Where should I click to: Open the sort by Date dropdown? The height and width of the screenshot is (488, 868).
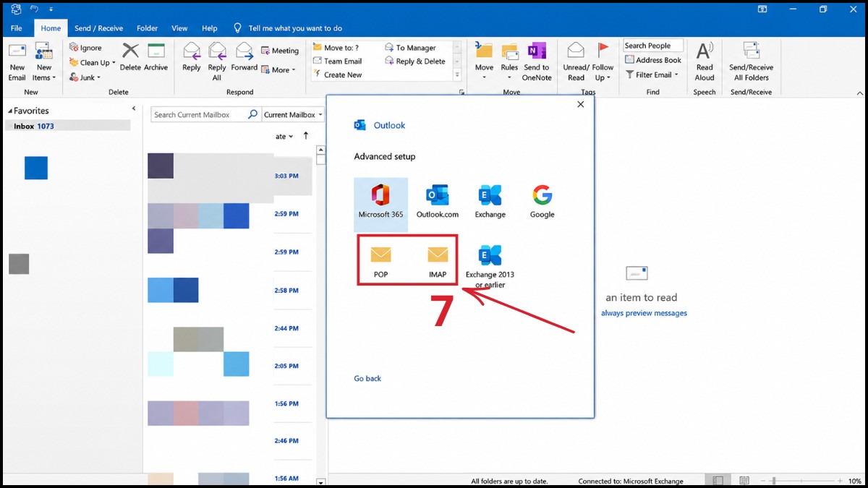pyautogui.click(x=284, y=136)
